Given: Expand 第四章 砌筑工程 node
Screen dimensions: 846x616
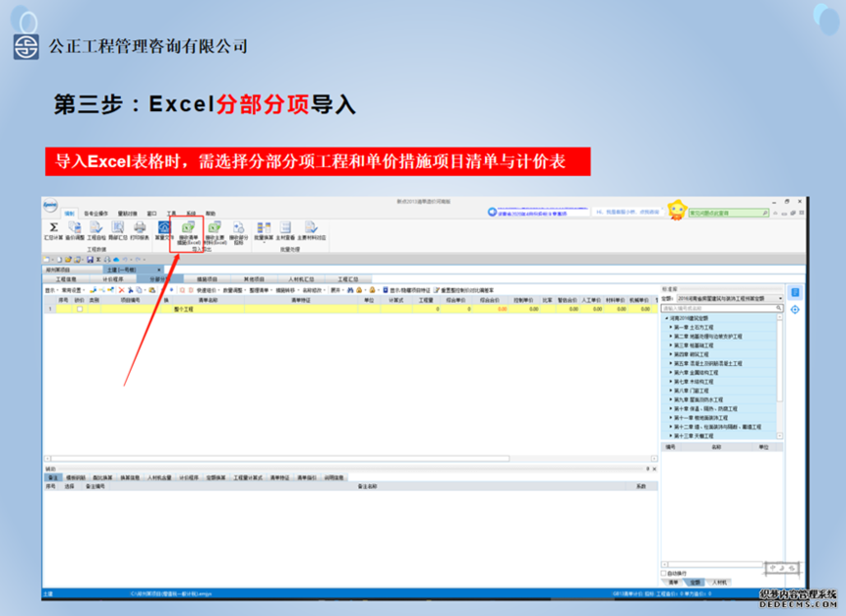Looking at the screenshot, I should tap(671, 354).
